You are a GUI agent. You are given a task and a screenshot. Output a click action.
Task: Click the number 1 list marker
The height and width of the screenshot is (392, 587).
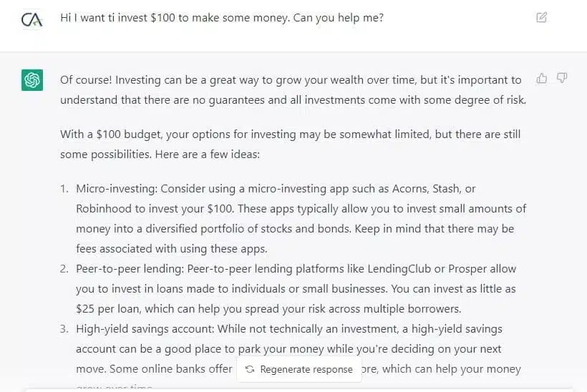click(64, 189)
